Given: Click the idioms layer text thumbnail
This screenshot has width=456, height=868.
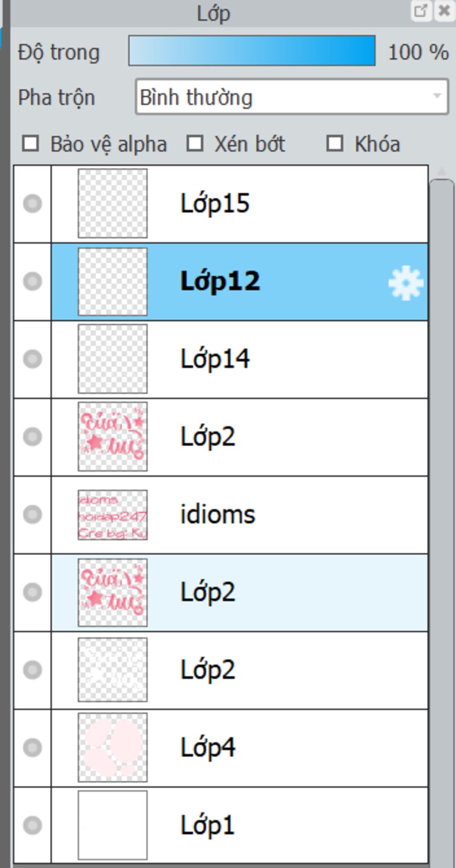Looking at the screenshot, I should 113,514.
